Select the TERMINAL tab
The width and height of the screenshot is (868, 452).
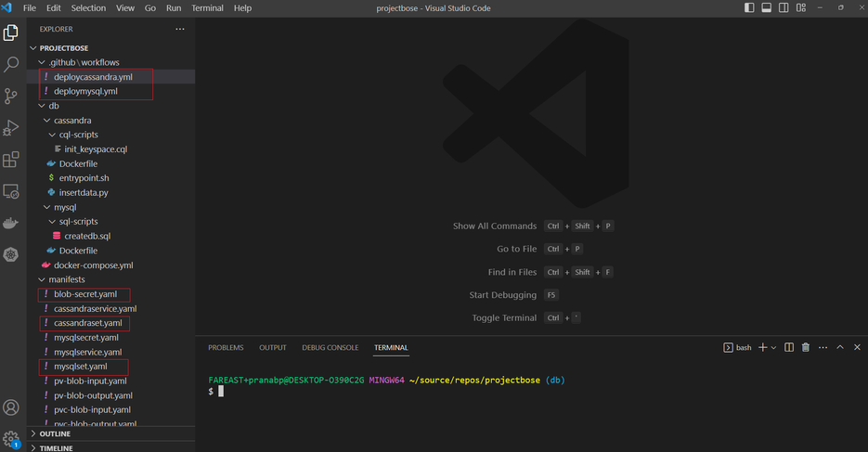[391, 347]
